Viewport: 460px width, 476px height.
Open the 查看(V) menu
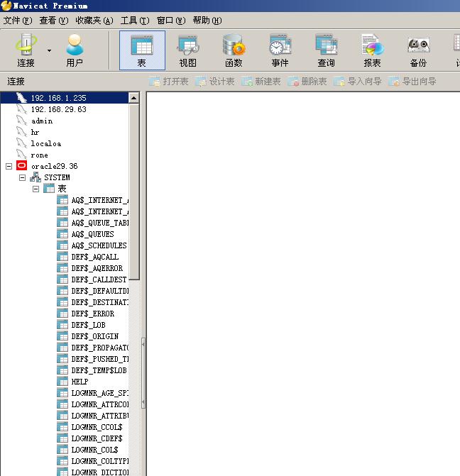click(x=54, y=21)
